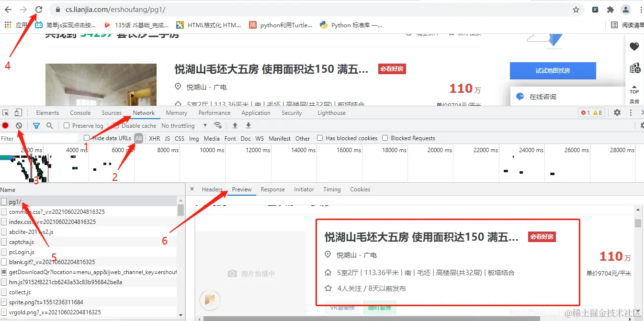Enable the Preserve log checkbox
Screen dimensions: 644x321
[x=66, y=125]
